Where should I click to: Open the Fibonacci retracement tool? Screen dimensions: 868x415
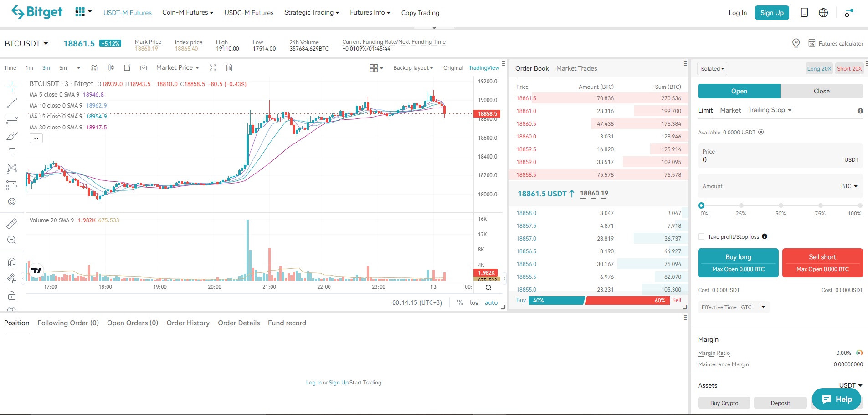tap(12, 119)
